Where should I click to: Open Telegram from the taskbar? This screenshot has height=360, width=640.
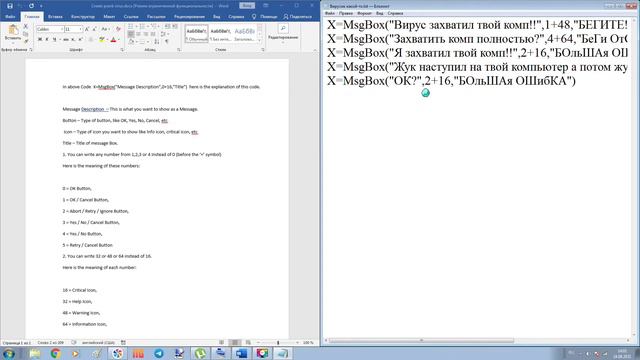pos(159,353)
